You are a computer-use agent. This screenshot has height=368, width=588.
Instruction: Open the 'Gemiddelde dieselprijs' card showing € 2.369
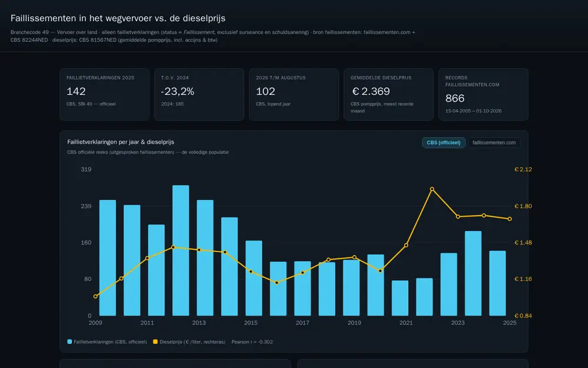(389, 94)
